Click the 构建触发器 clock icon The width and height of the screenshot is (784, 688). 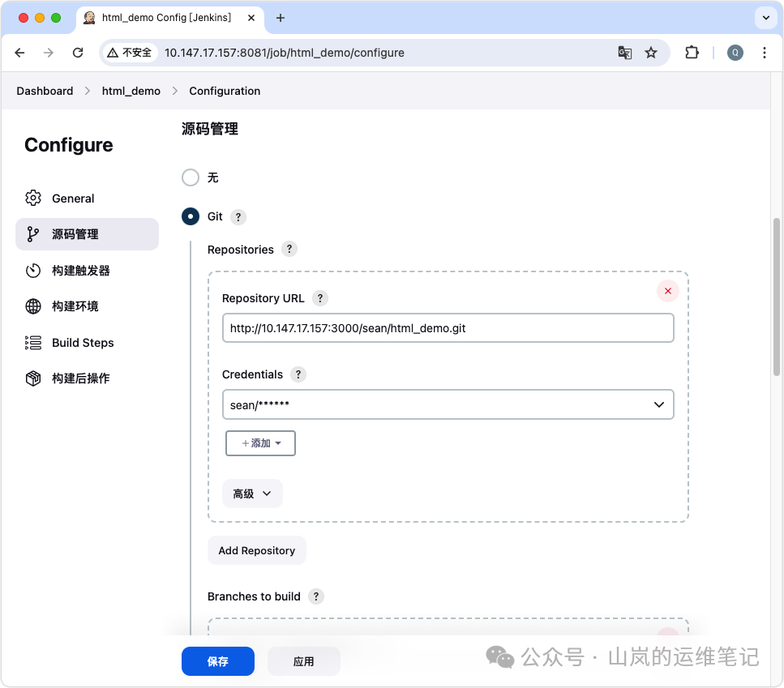coord(33,270)
